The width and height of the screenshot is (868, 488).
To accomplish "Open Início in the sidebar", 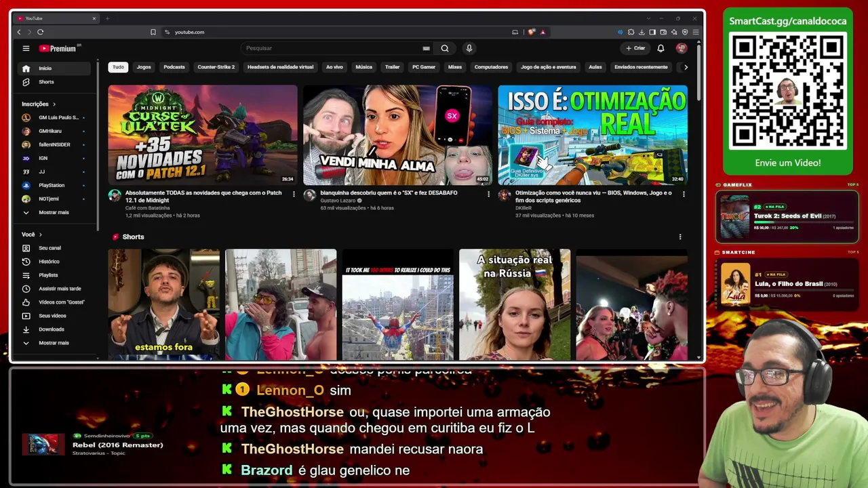I will pos(54,68).
